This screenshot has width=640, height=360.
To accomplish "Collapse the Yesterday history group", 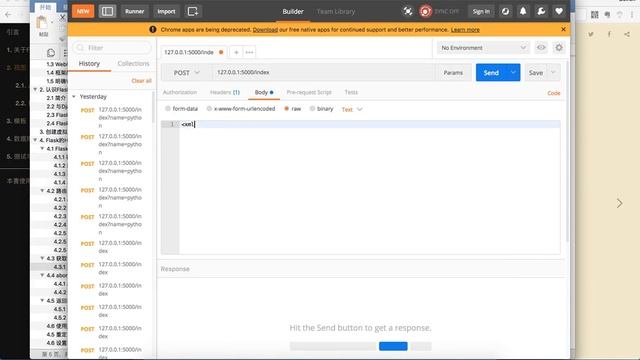I will 74,97.
